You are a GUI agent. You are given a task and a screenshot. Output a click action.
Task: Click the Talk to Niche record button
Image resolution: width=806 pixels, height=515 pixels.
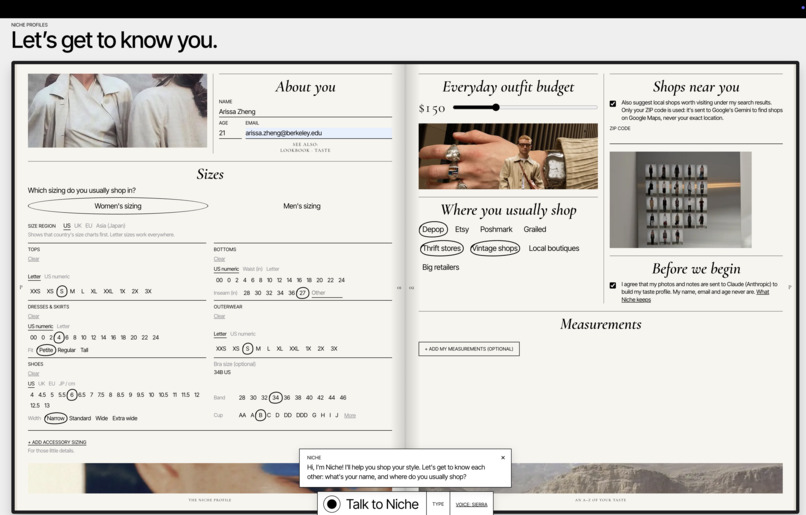pos(332,504)
